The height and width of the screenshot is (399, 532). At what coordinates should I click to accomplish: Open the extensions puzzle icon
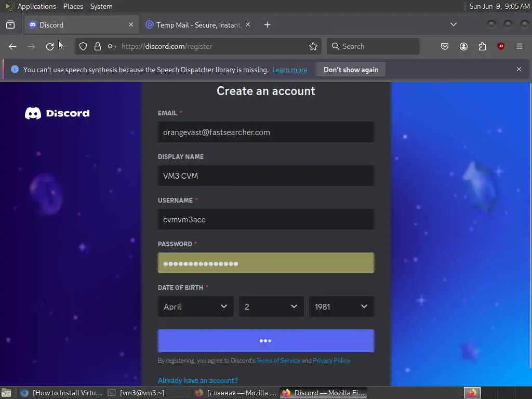click(x=482, y=46)
